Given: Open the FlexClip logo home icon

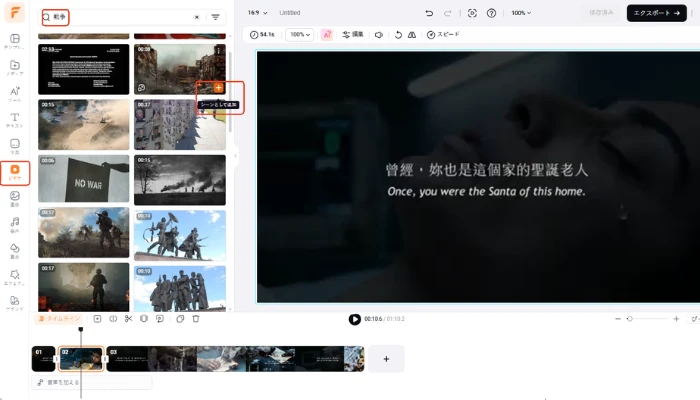Looking at the screenshot, I should click(x=14, y=12).
